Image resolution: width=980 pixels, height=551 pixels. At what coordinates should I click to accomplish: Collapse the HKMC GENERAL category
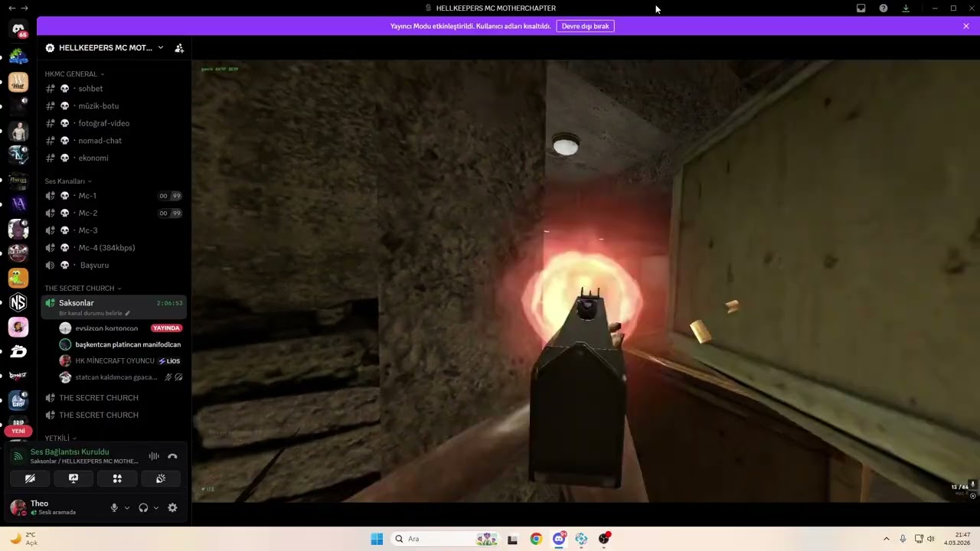(74, 74)
